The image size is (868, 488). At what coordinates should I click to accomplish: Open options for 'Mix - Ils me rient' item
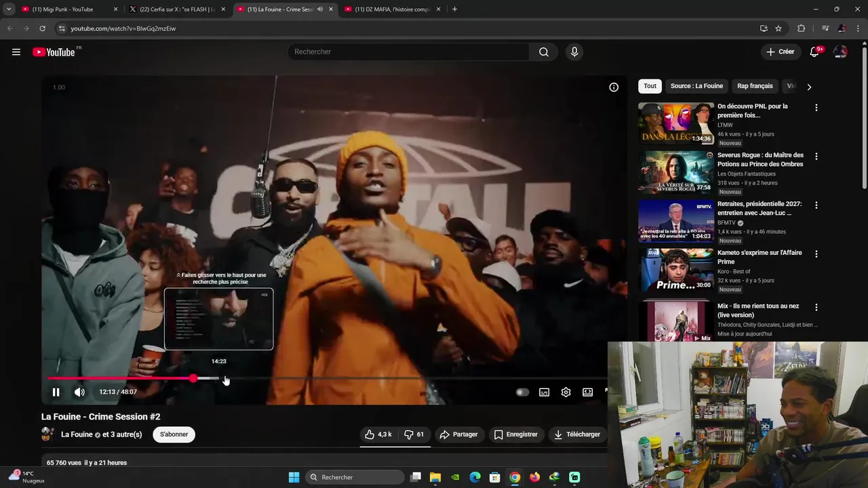(x=816, y=308)
